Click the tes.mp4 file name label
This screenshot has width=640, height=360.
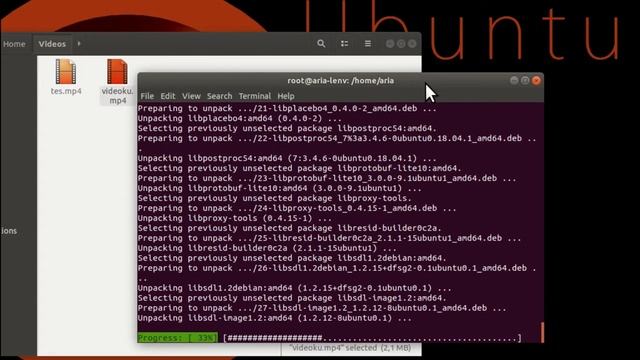tap(66, 91)
